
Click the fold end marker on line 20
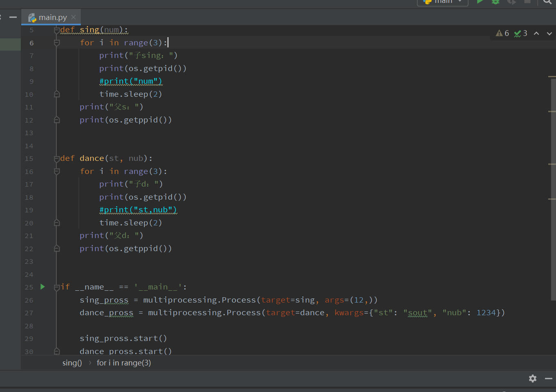click(x=57, y=223)
